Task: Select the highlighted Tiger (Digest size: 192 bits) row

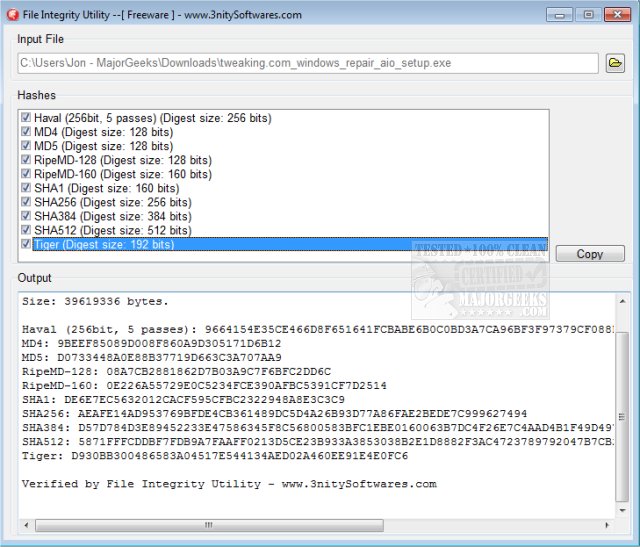Action: coord(290,244)
